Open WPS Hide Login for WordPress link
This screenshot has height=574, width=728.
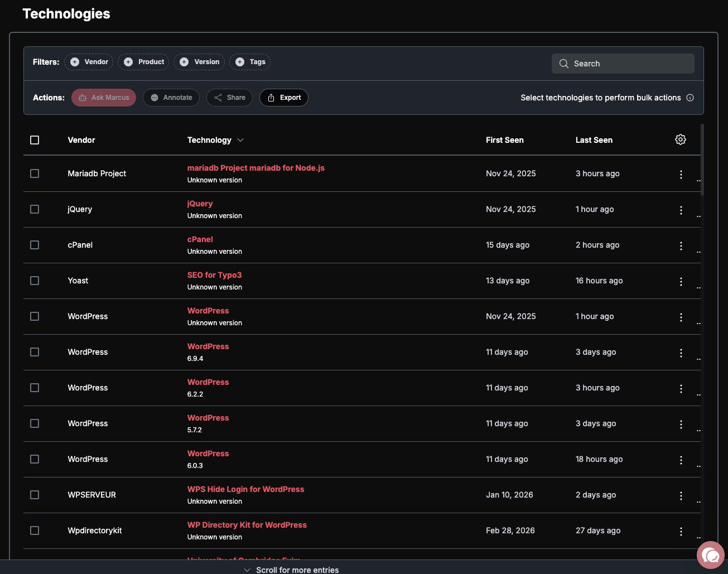(x=246, y=489)
